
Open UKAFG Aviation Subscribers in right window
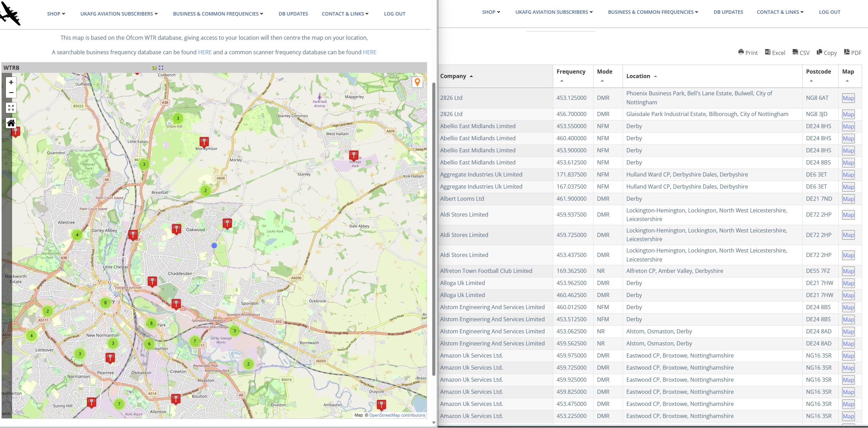point(554,12)
